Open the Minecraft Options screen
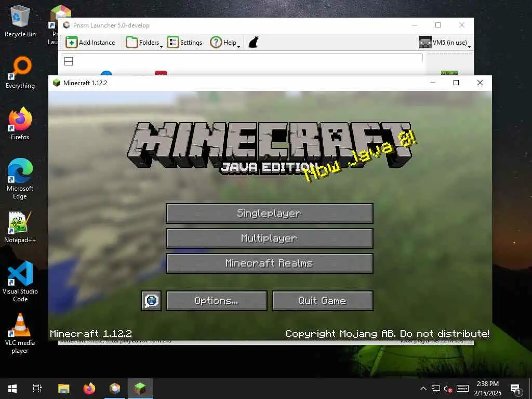This screenshot has width=532, height=399. click(x=217, y=301)
